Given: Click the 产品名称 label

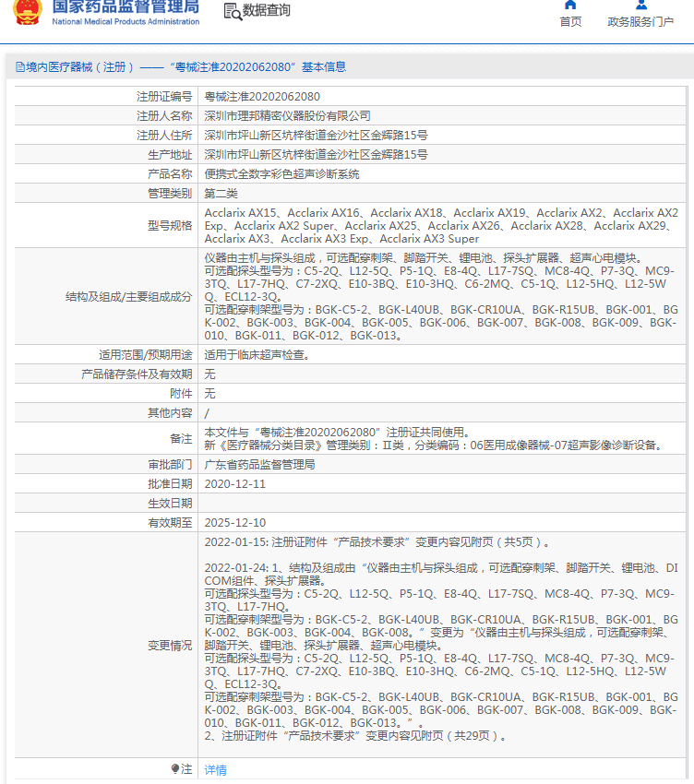Looking at the screenshot, I should click(x=170, y=174).
